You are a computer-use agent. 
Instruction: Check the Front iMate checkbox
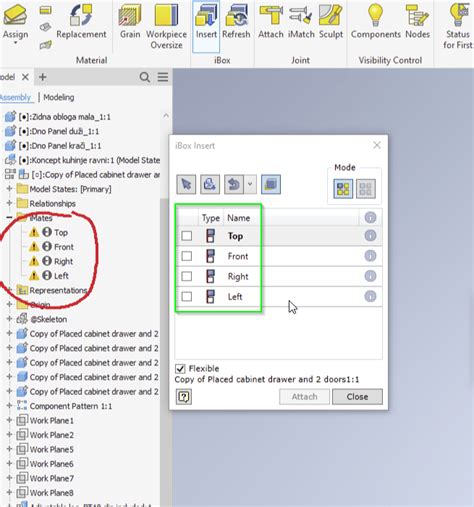tap(187, 256)
